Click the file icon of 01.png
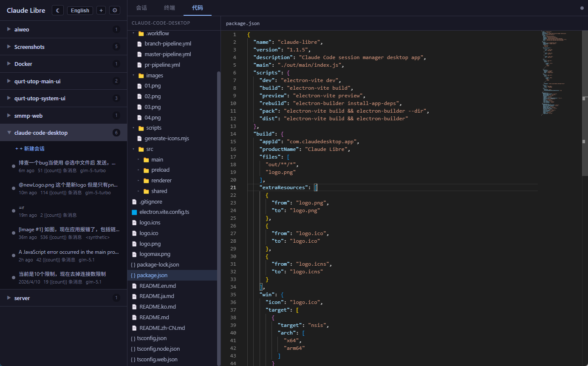Image resolution: width=588 pixels, height=366 pixels. (139, 86)
